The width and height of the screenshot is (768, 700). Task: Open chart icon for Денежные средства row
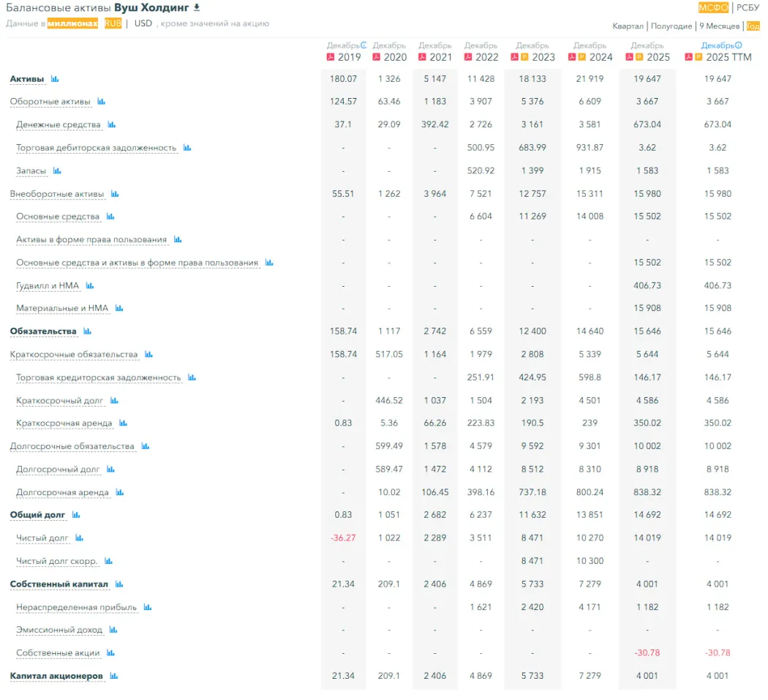112,125
